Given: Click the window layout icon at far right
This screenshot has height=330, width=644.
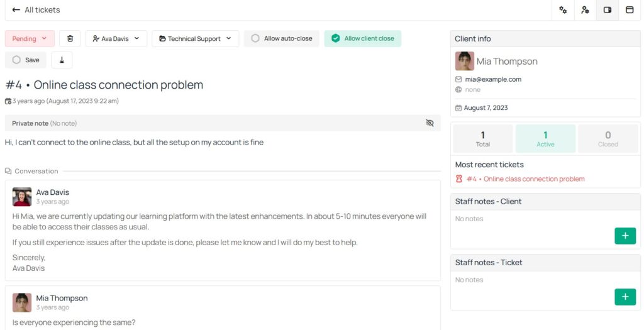Looking at the screenshot, I should coord(629,10).
